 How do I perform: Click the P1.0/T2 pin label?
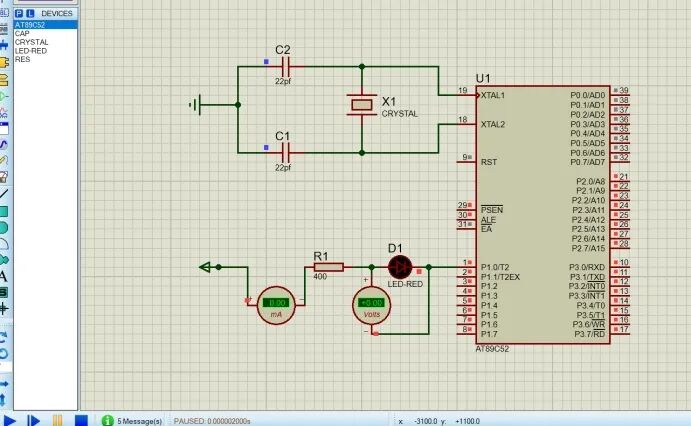(x=495, y=267)
